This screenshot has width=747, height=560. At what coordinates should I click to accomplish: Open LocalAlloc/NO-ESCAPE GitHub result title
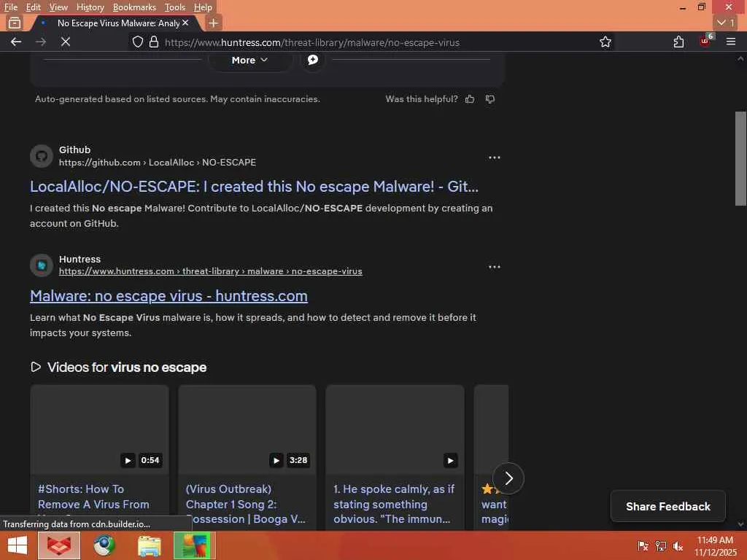pyautogui.click(x=254, y=187)
